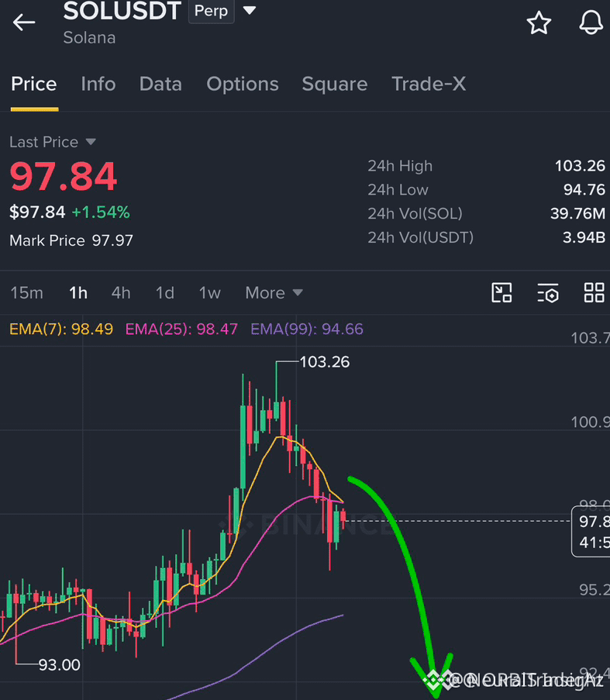Select the 15m timeframe
Image resolution: width=610 pixels, height=700 pixels.
[27, 293]
